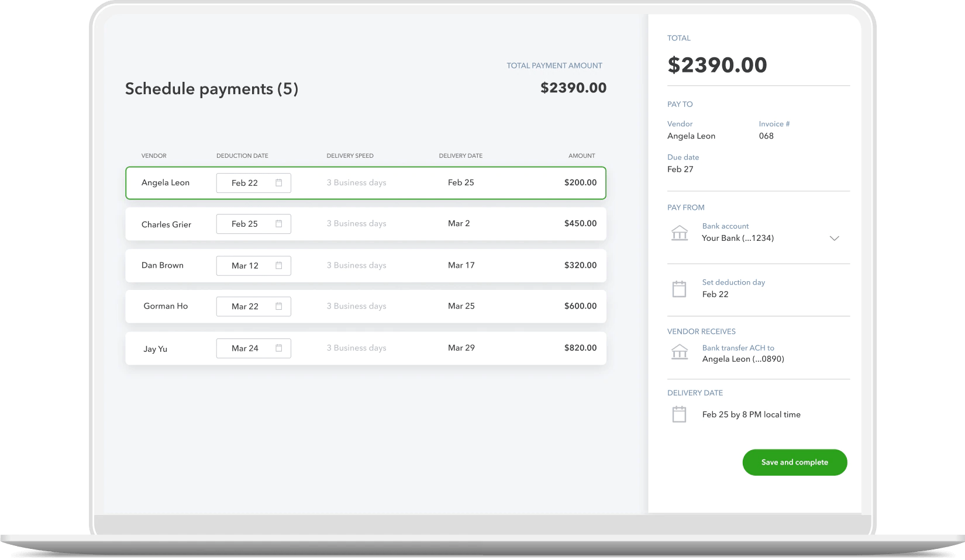Click the TOTAL PAYMENT AMOUNT value

tap(573, 88)
